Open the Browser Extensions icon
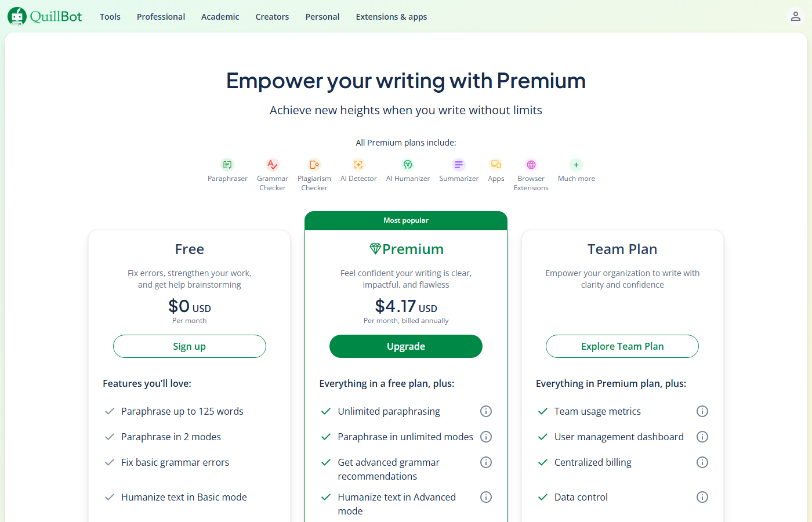Image resolution: width=812 pixels, height=522 pixels. (x=531, y=164)
